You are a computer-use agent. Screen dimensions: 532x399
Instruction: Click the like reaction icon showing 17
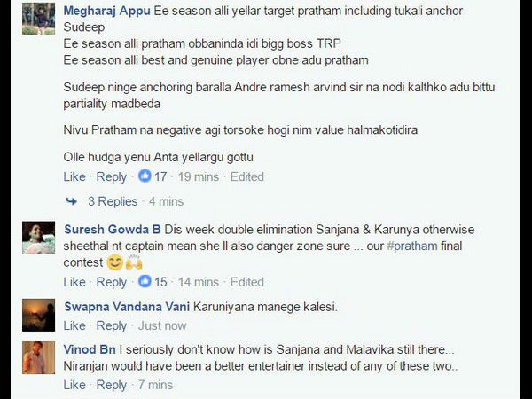(144, 176)
